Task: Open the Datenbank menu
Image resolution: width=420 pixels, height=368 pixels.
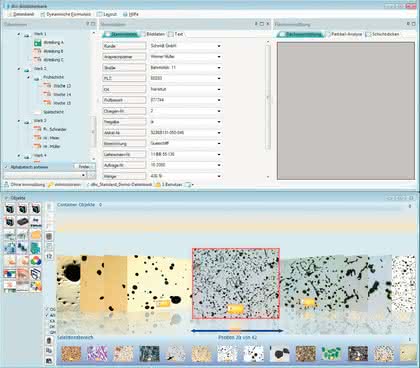Action: 21,14
